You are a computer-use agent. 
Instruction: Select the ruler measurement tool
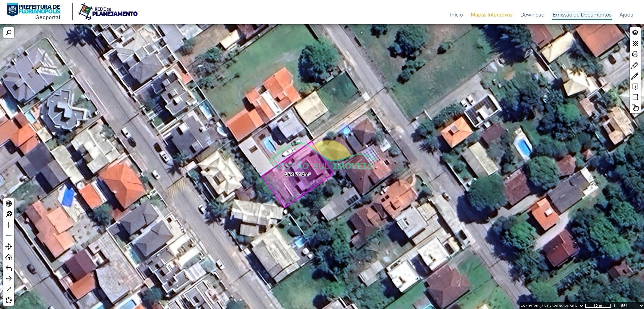[x=635, y=65]
